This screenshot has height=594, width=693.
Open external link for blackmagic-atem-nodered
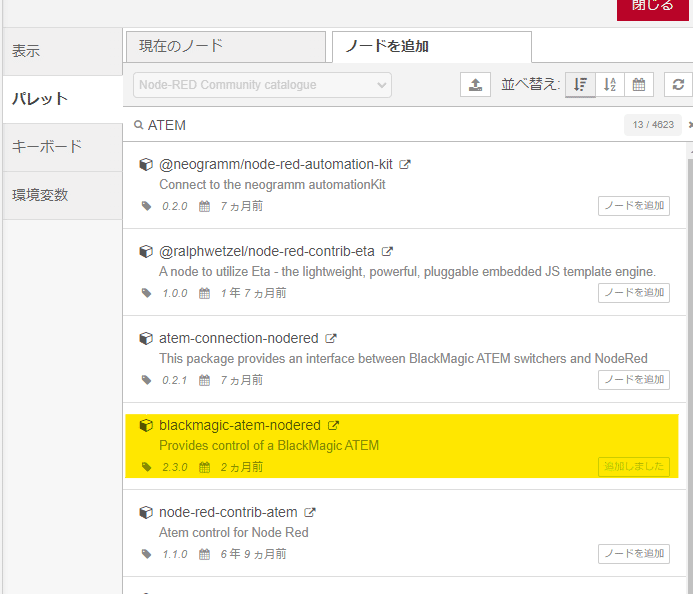pyautogui.click(x=333, y=426)
